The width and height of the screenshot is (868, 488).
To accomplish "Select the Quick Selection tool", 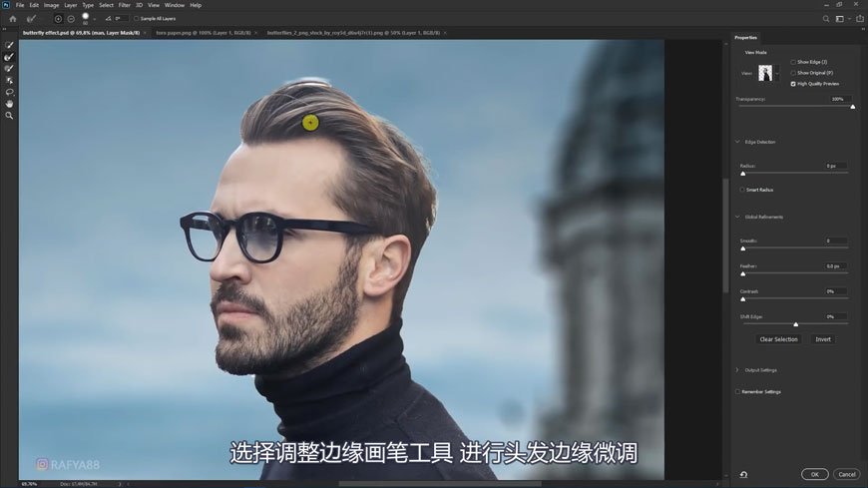I will point(10,45).
